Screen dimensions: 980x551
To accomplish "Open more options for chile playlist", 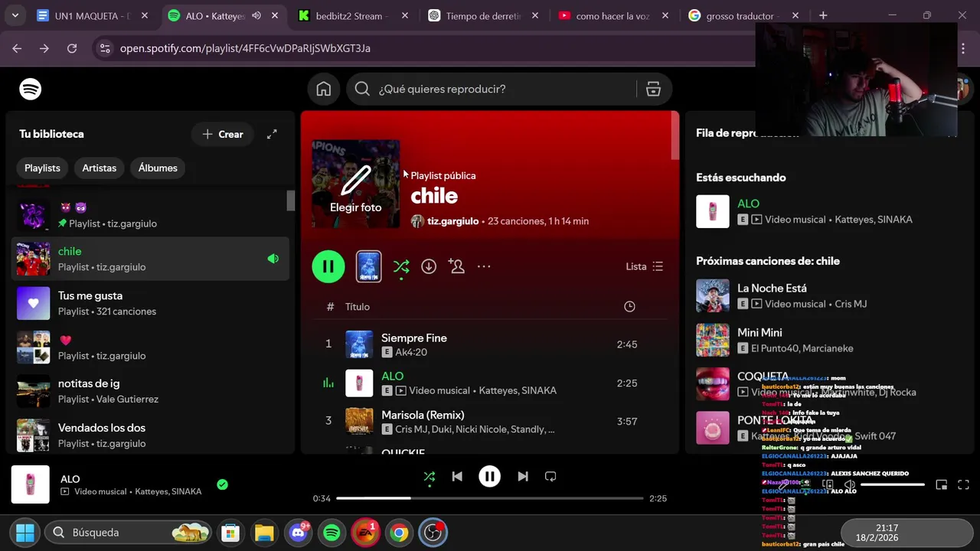I will [x=484, y=266].
